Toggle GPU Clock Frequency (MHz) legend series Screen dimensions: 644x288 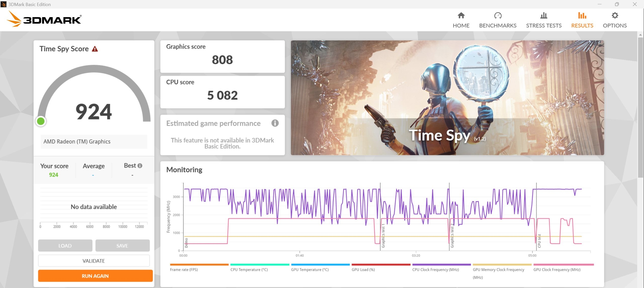(x=557, y=270)
